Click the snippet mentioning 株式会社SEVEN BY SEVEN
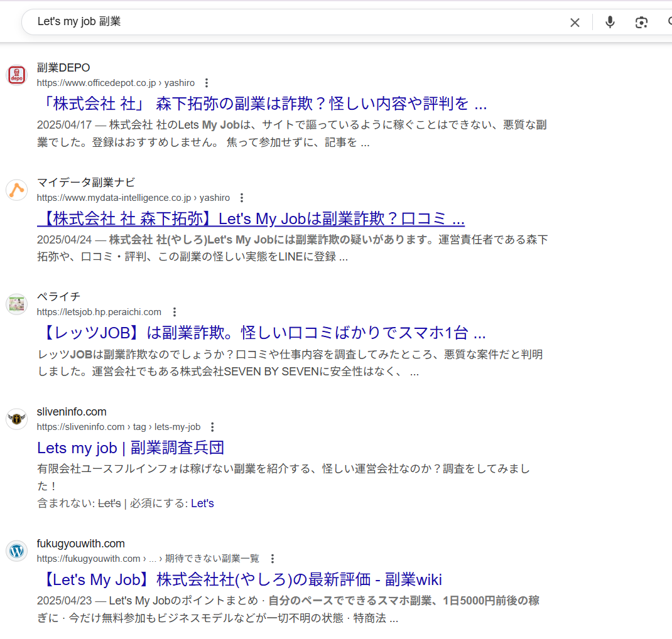 290,363
